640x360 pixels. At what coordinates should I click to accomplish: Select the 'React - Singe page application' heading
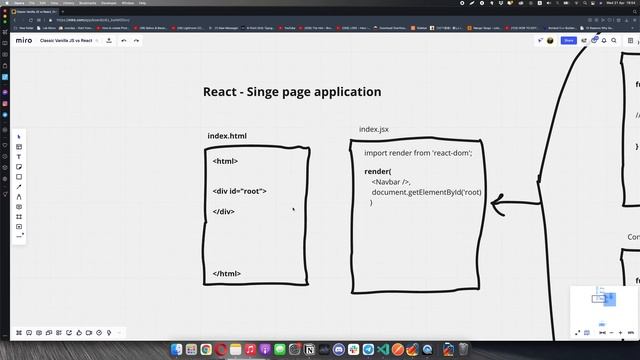(292, 92)
